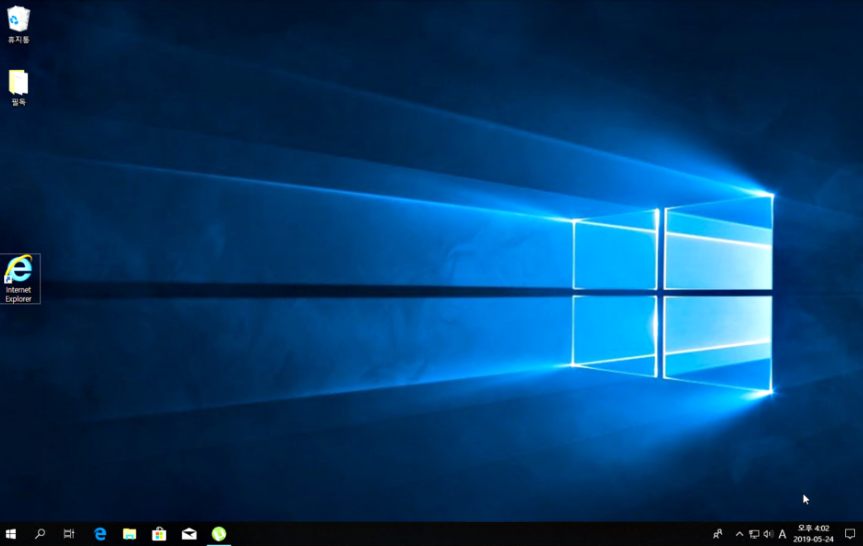Open the People icon in system tray
Image resolution: width=863 pixels, height=546 pixels.
[718, 534]
